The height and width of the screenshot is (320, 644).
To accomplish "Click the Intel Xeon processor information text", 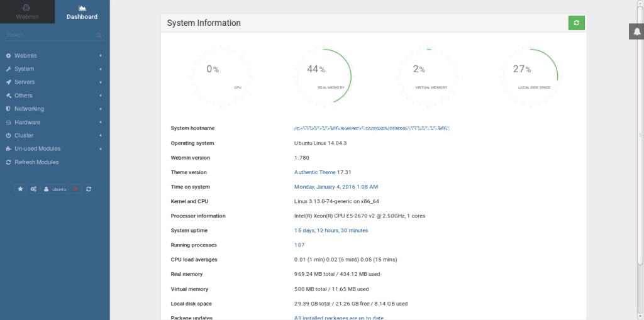I will coord(360,216).
